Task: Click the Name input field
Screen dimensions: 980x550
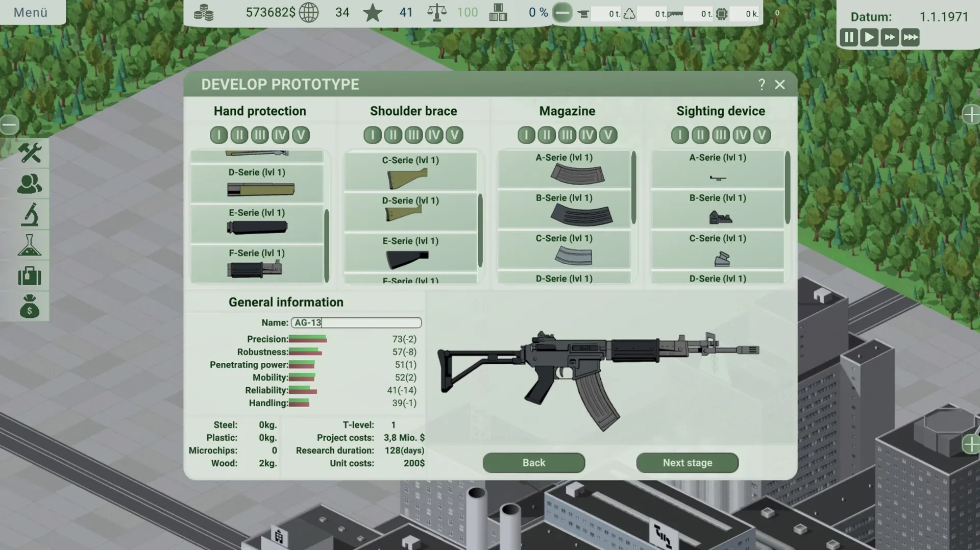Action: coord(356,322)
